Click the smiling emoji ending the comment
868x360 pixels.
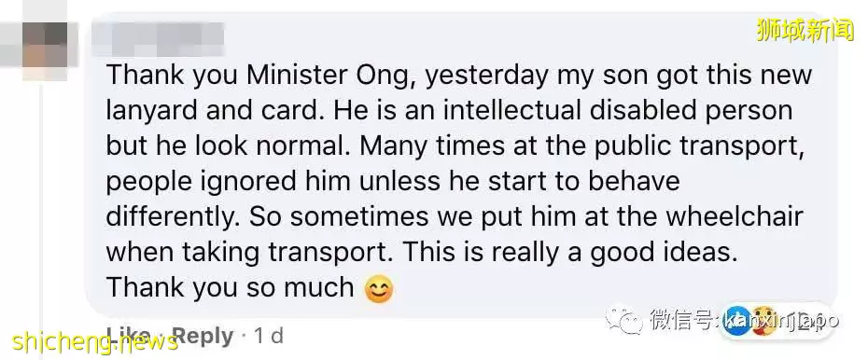tap(379, 289)
